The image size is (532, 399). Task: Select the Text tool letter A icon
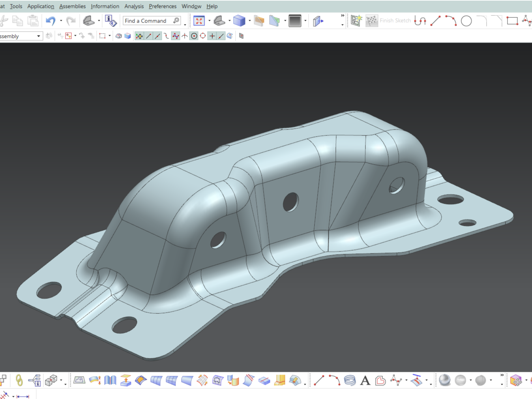pyautogui.click(x=365, y=380)
